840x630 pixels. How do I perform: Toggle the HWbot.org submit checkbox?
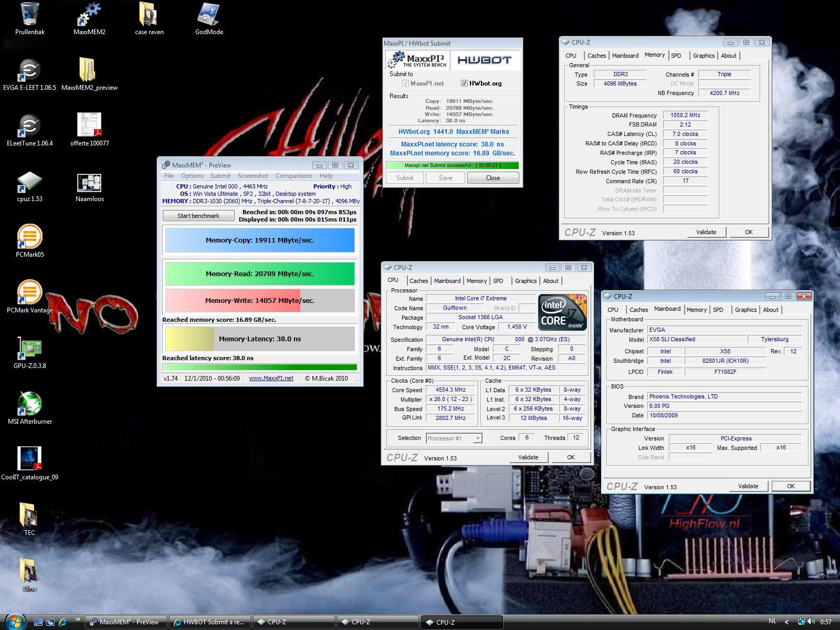pyautogui.click(x=464, y=83)
